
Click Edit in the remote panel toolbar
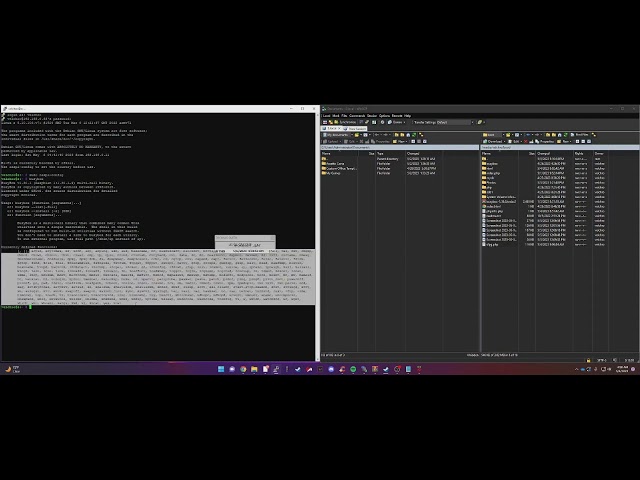coord(514,141)
